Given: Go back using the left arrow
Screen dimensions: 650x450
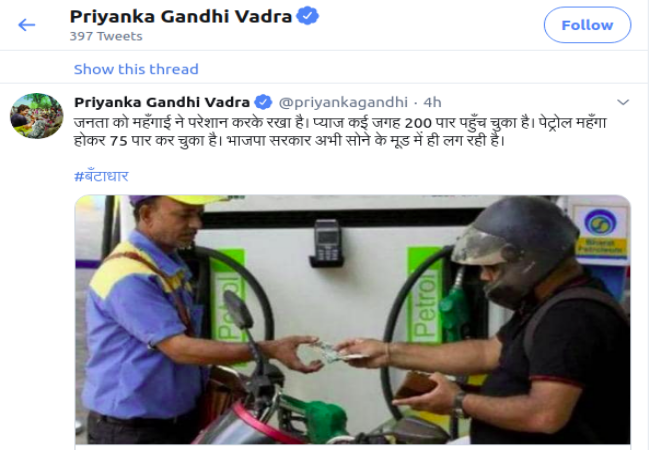Looking at the screenshot, I should (27, 25).
